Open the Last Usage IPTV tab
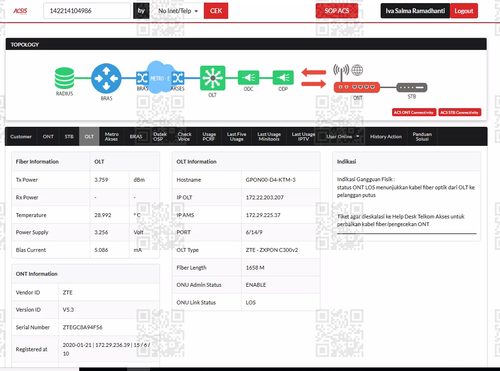Viewport: 500px width, 371px height. click(303, 137)
